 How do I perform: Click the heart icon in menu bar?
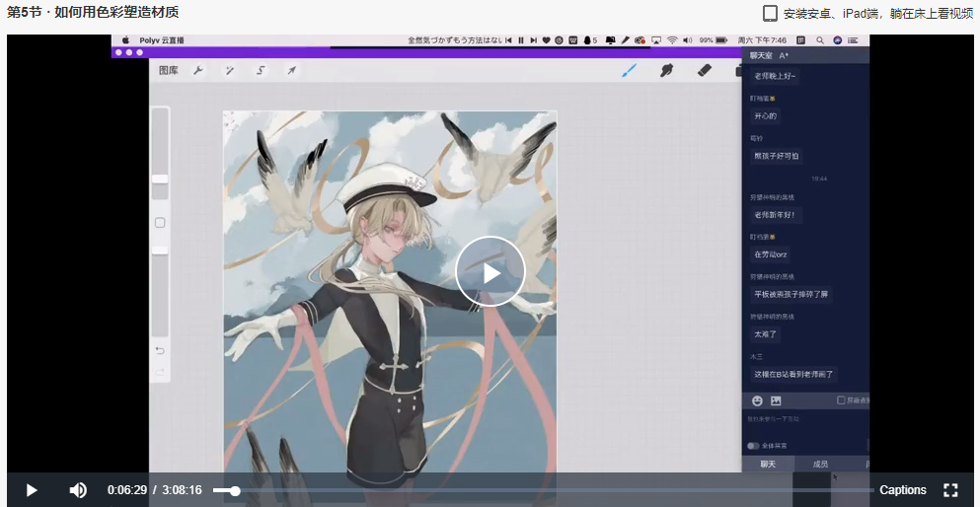(546, 40)
